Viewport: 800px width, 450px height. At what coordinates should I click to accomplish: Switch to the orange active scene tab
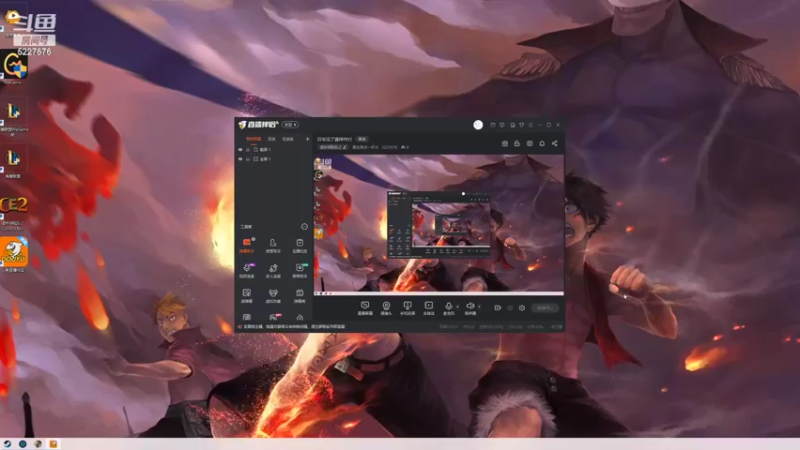(x=254, y=139)
